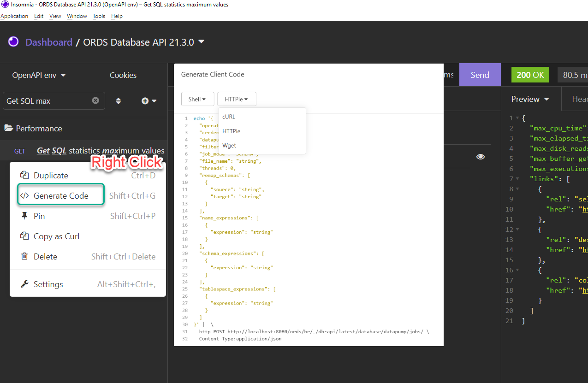
Task: Collapse the links array at line 7
Action: pos(517,179)
